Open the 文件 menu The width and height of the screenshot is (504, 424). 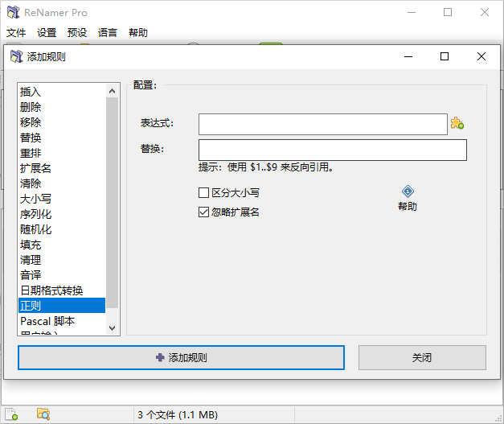point(16,32)
